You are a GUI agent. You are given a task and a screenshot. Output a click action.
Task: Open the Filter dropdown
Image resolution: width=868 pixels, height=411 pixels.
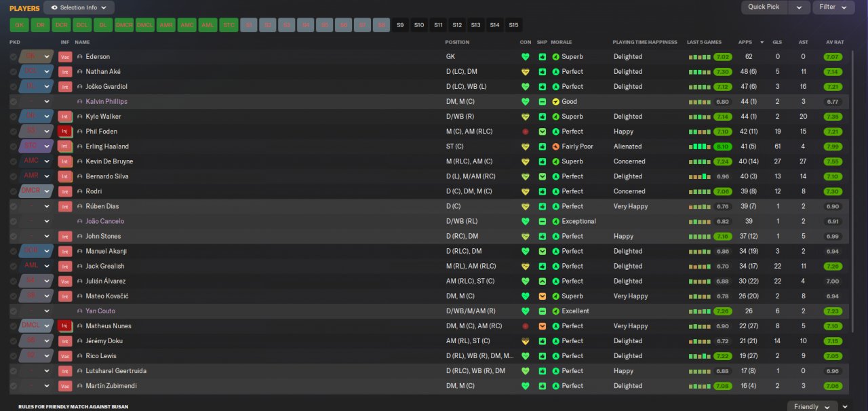[833, 7]
